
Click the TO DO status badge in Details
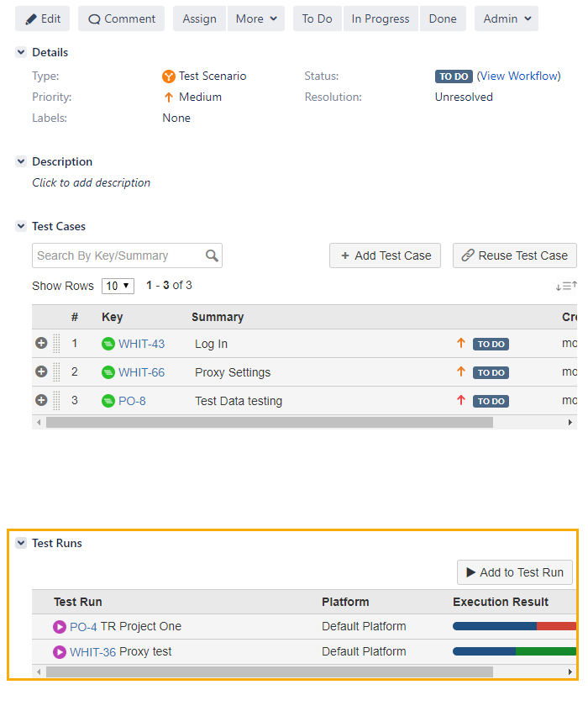pos(454,76)
